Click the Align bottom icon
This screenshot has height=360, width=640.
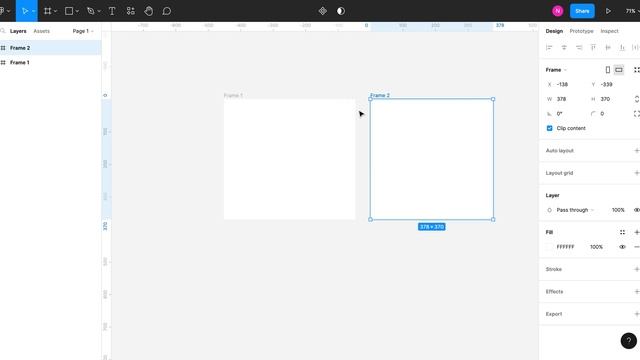[x=622, y=48]
